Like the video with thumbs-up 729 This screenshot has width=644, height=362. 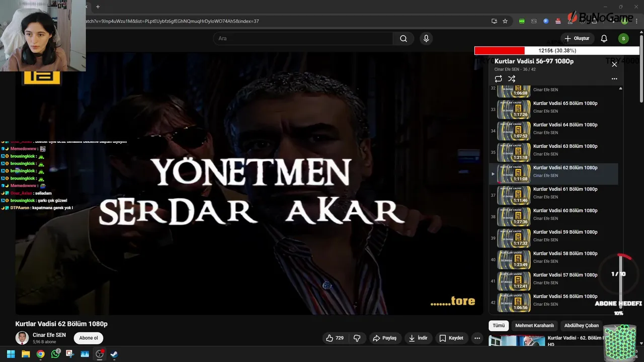click(335, 338)
